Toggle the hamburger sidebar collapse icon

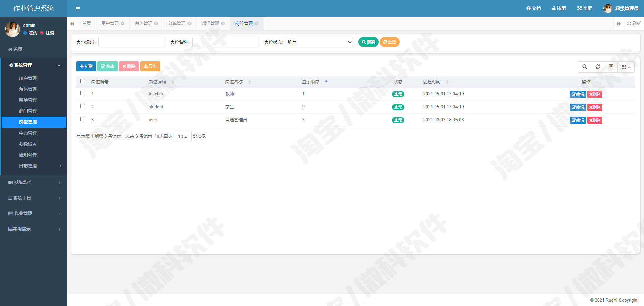click(x=78, y=9)
